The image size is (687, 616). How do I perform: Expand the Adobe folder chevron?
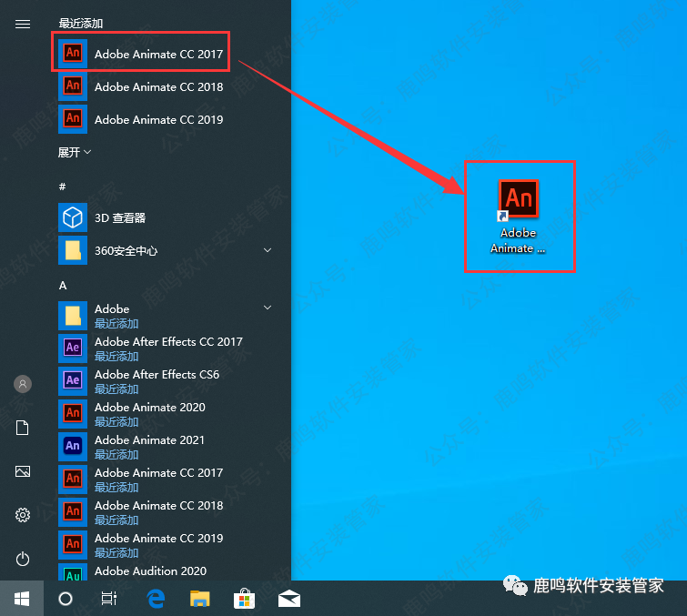268,308
